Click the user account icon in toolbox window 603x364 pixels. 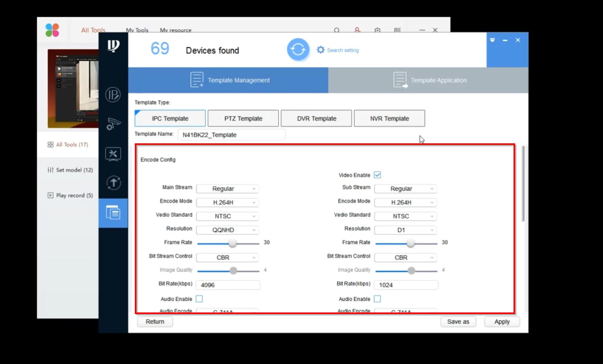click(x=357, y=30)
